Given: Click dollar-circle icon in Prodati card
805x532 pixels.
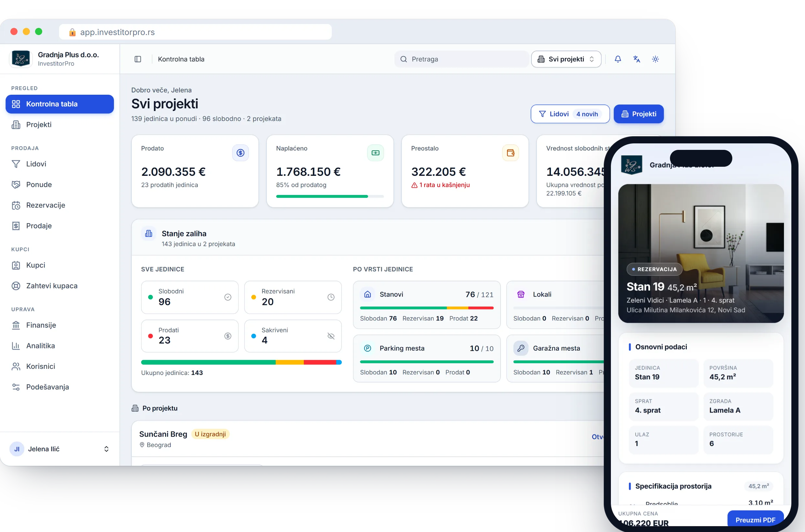Looking at the screenshot, I should (x=228, y=336).
